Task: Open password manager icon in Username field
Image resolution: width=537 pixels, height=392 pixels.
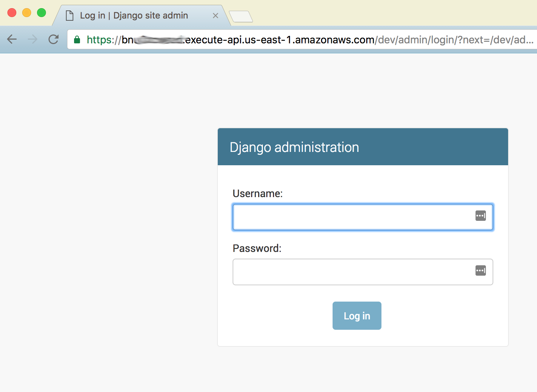Action: 480,216
